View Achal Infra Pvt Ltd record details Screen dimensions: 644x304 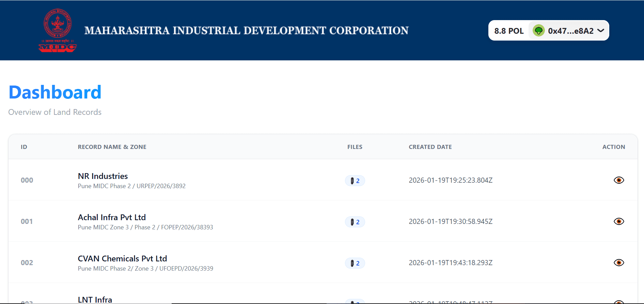point(618,222)
